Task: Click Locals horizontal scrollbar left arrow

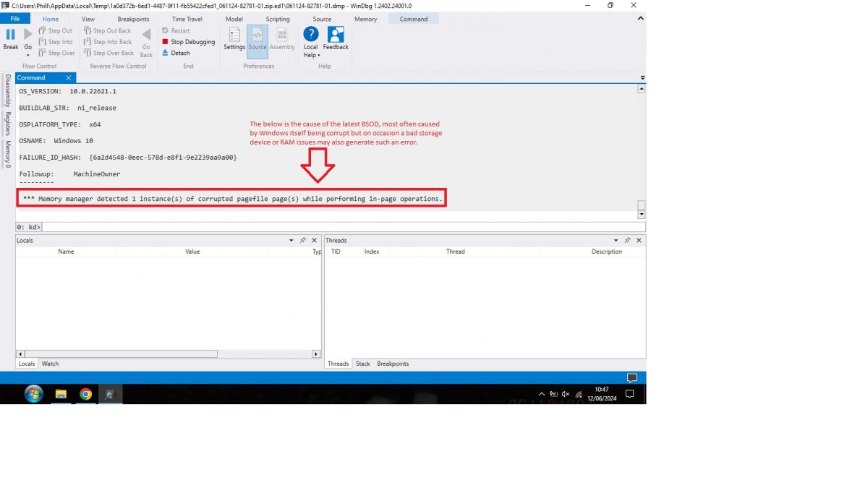Action: click(x=20, y=354)
